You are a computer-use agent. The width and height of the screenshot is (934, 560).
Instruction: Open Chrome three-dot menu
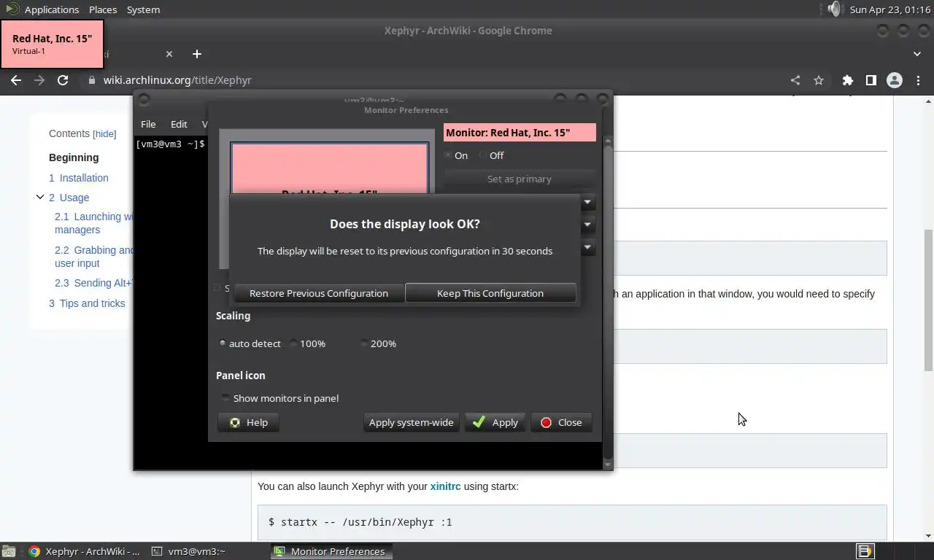918,80
